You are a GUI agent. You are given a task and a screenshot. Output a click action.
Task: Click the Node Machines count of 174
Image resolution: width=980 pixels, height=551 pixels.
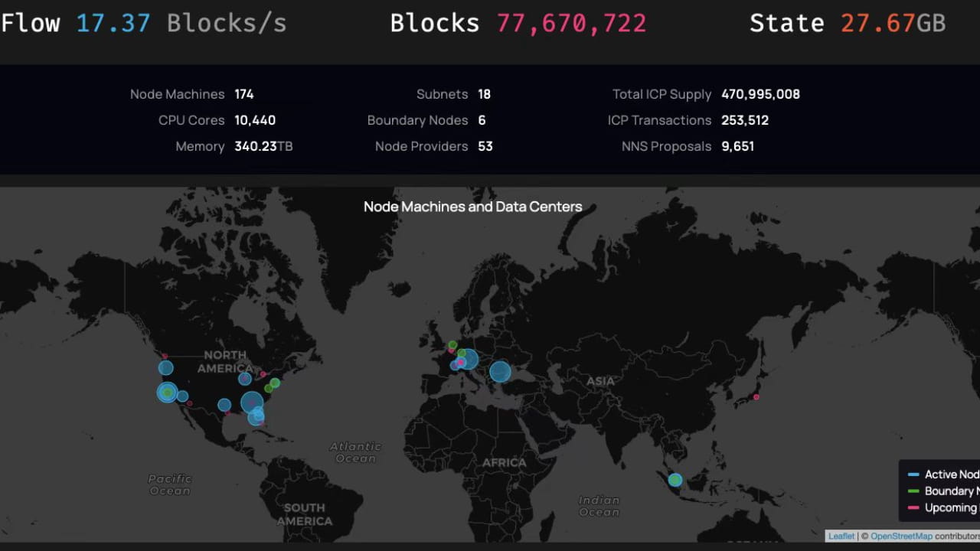(x=244, y=93)
